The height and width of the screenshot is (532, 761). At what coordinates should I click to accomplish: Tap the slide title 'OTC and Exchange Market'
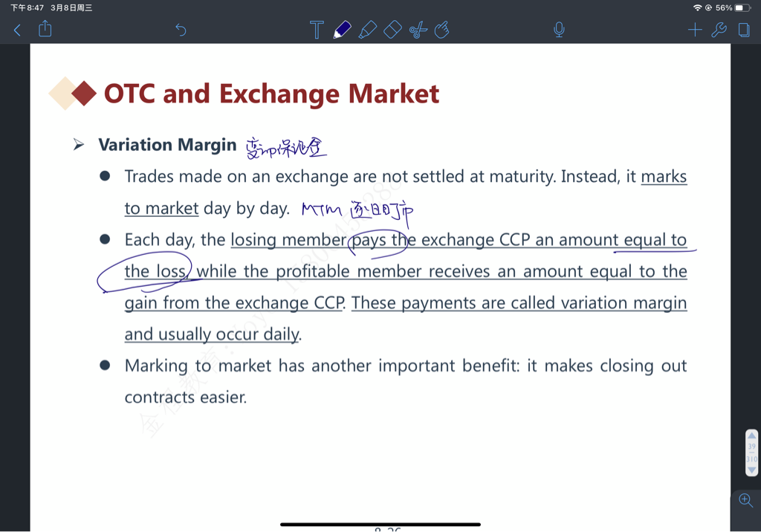coord(271,94)
